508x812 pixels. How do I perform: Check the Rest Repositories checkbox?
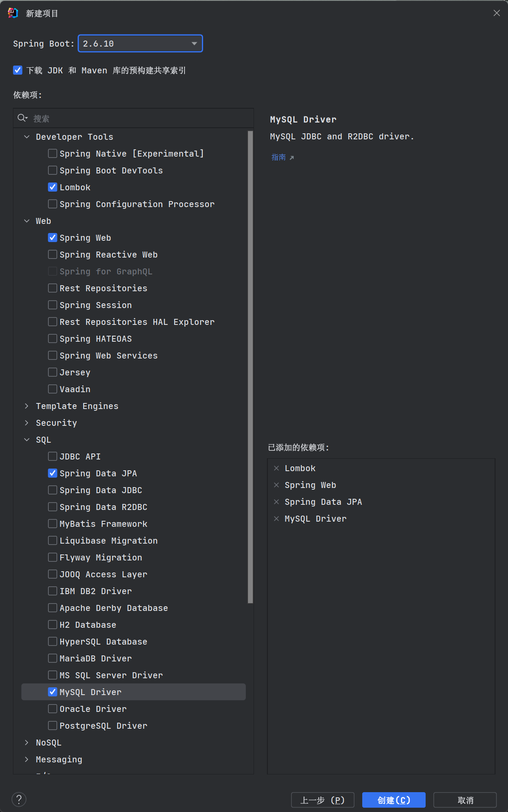pyautogui.click(x=53, y=288)
